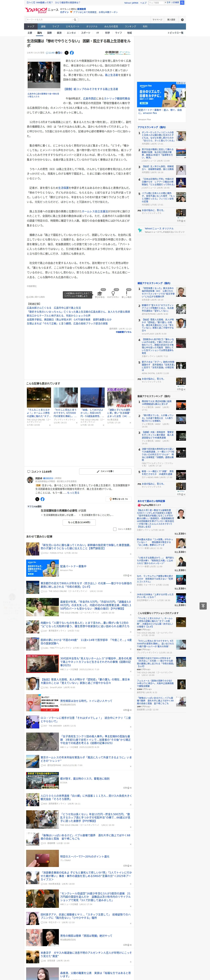
Task: React with the 学びがある graduation cap icon
Action: coord(100,293)
